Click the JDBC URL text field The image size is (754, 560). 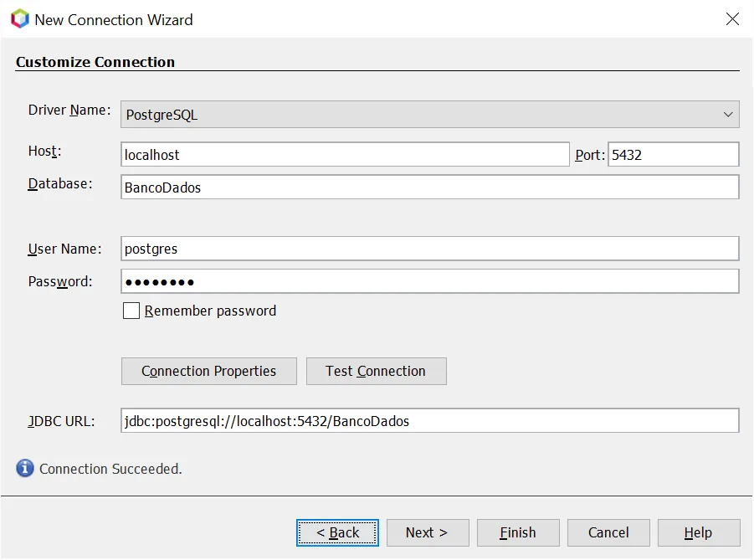coord(429,421)
